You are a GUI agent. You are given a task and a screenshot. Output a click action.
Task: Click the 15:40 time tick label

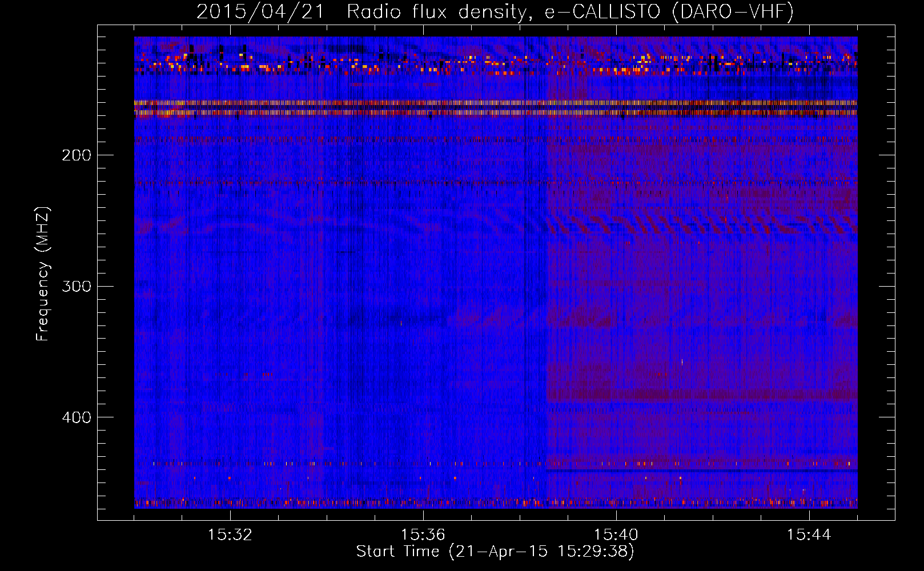pos(616,535)
